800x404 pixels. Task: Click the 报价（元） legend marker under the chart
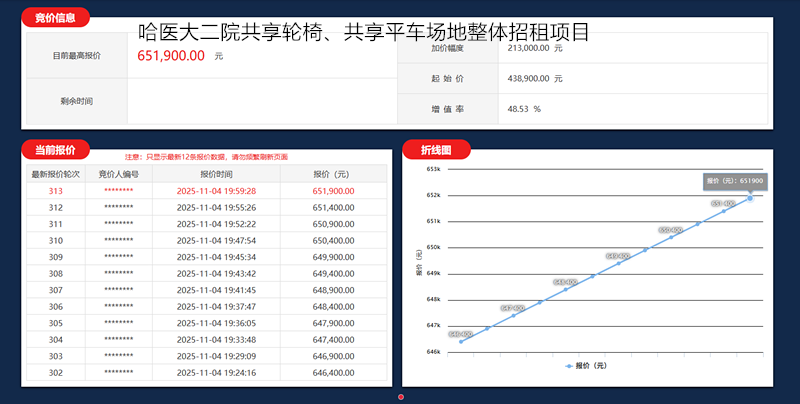(x=568, y=366)
